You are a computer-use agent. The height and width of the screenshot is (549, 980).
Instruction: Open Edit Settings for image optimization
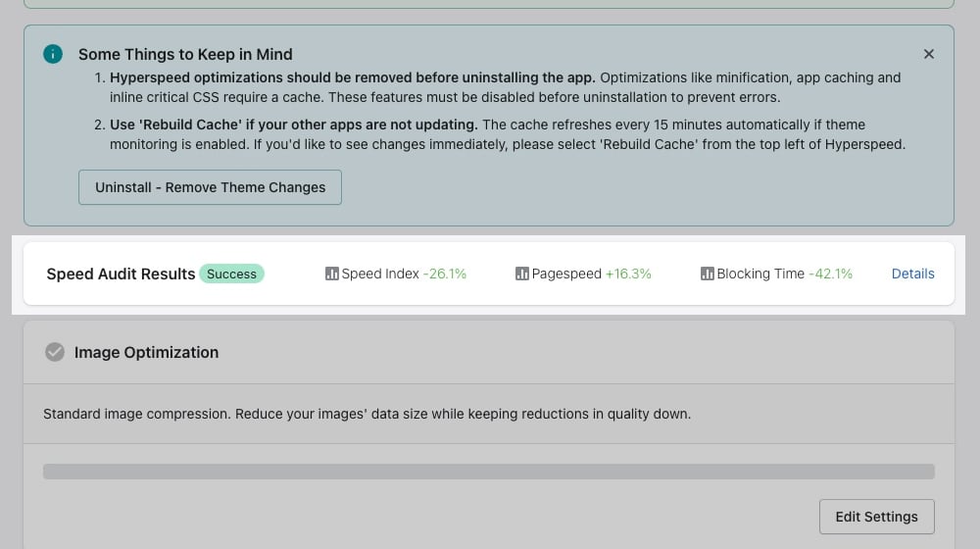click(x=876, y=517)
